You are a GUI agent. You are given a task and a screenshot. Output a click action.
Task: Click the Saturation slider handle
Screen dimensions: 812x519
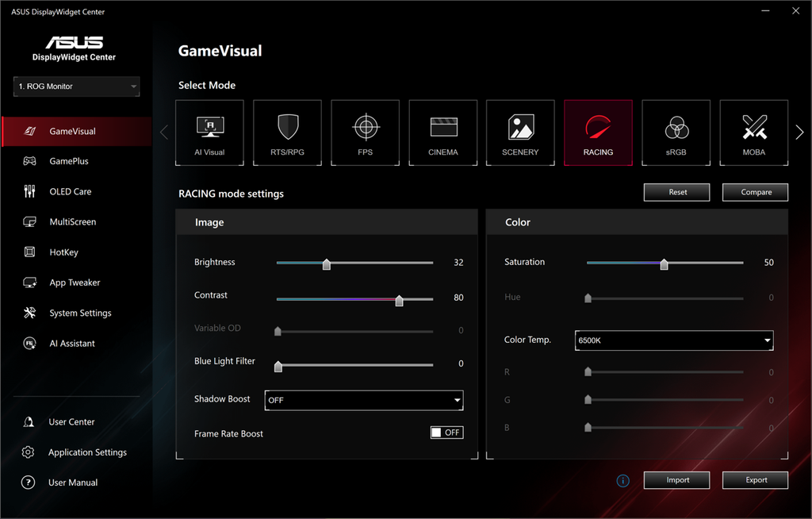(664, 264)
